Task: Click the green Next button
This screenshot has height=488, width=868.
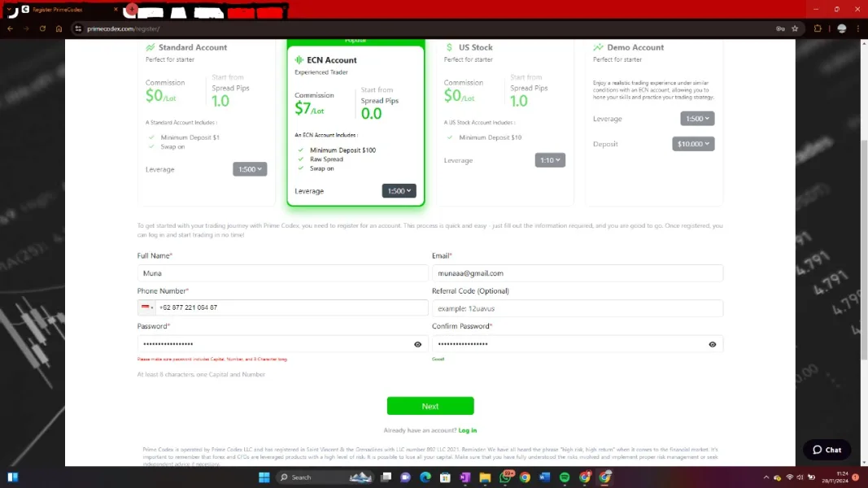Action: click(430, 406)
